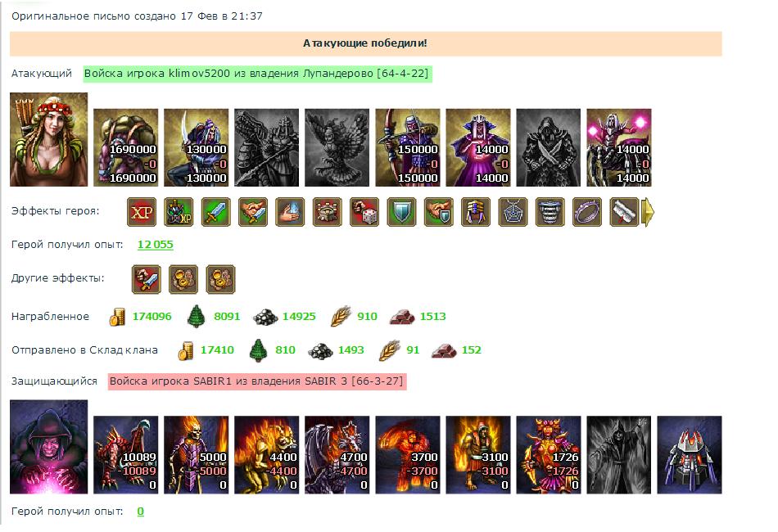Open defender hero experience link 0

pos(140,512)
